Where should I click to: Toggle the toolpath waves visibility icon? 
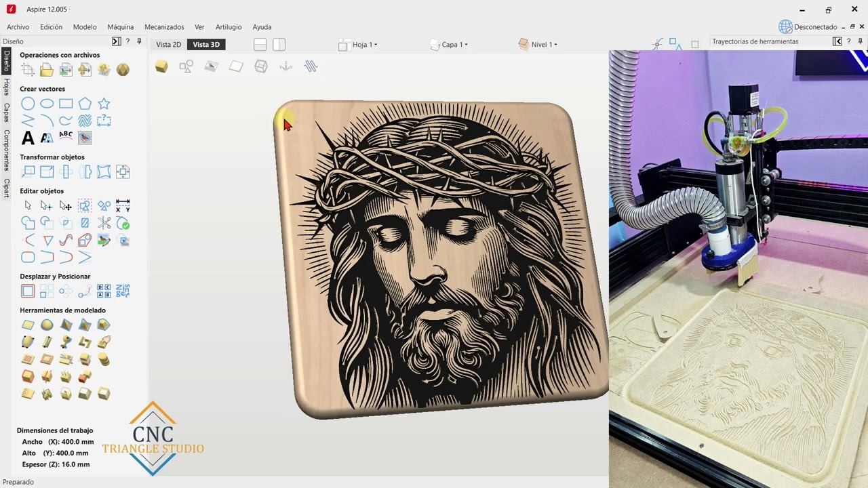(311, 66)
